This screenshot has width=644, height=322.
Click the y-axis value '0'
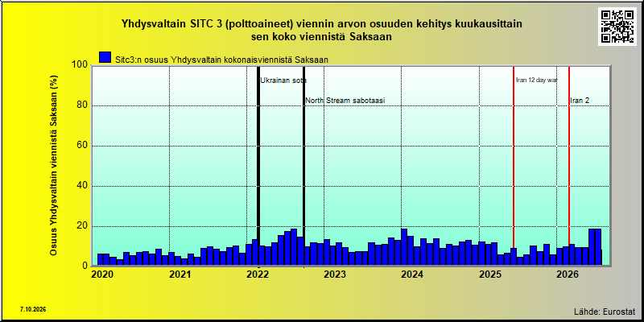[86, 266]
